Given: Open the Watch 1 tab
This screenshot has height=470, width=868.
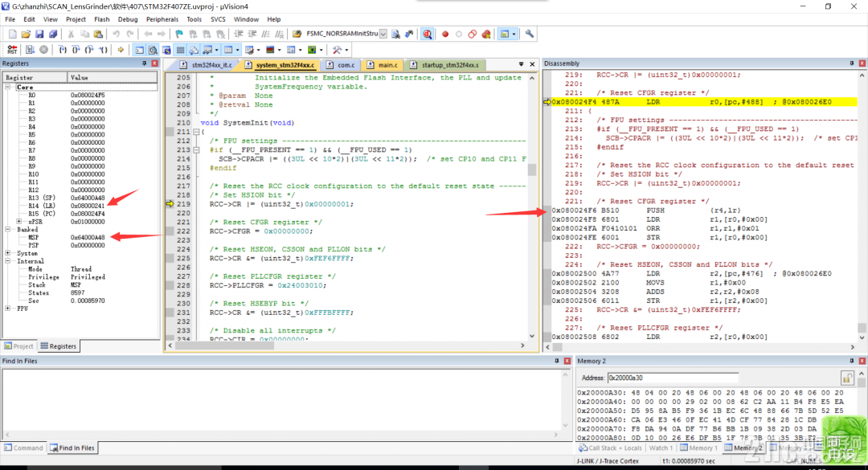Looking at the screenshot, I should [x=661, y=448].
